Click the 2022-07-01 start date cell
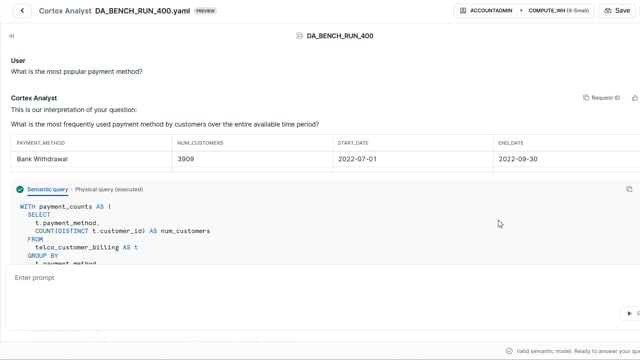 pyautogui.click(x=413, y=159)
